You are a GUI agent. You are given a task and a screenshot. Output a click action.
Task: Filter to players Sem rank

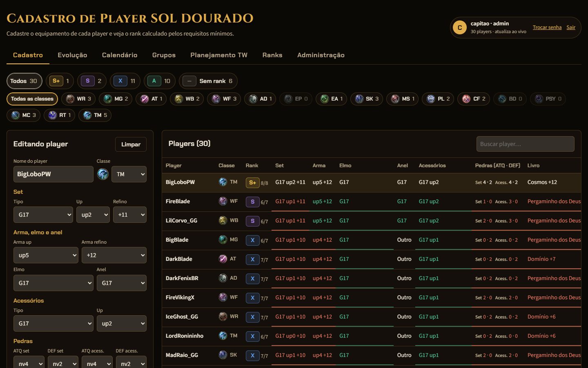208,81
